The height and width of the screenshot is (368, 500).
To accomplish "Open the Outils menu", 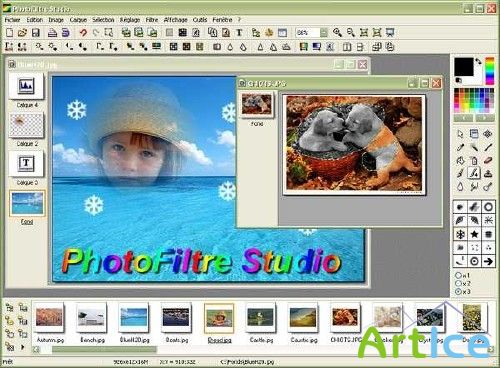I will click(200, 20).
